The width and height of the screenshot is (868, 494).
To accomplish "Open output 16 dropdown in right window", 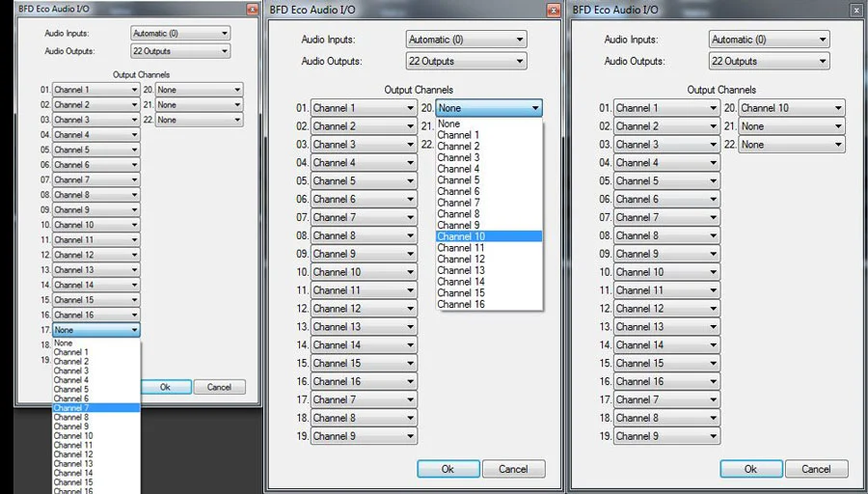I will [667, 381].
